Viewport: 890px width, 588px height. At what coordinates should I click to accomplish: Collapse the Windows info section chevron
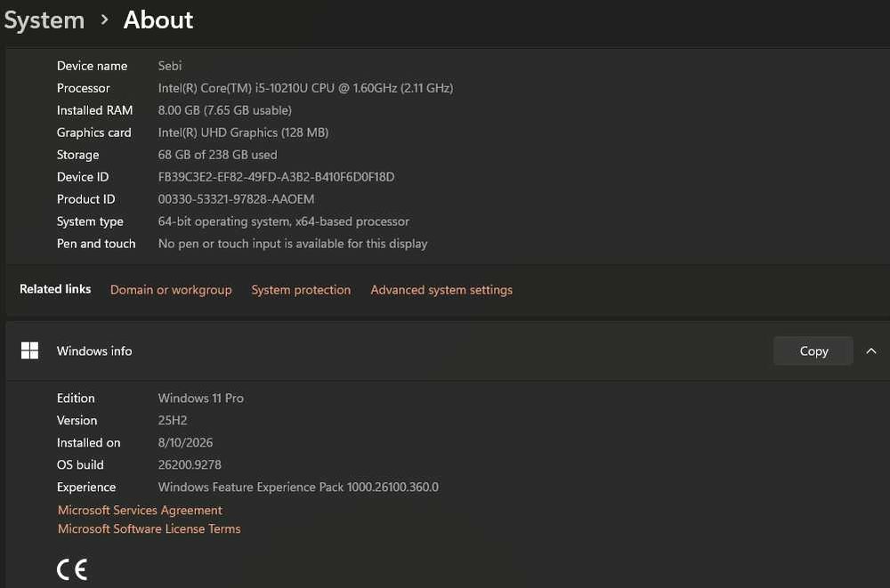(870, 351)
